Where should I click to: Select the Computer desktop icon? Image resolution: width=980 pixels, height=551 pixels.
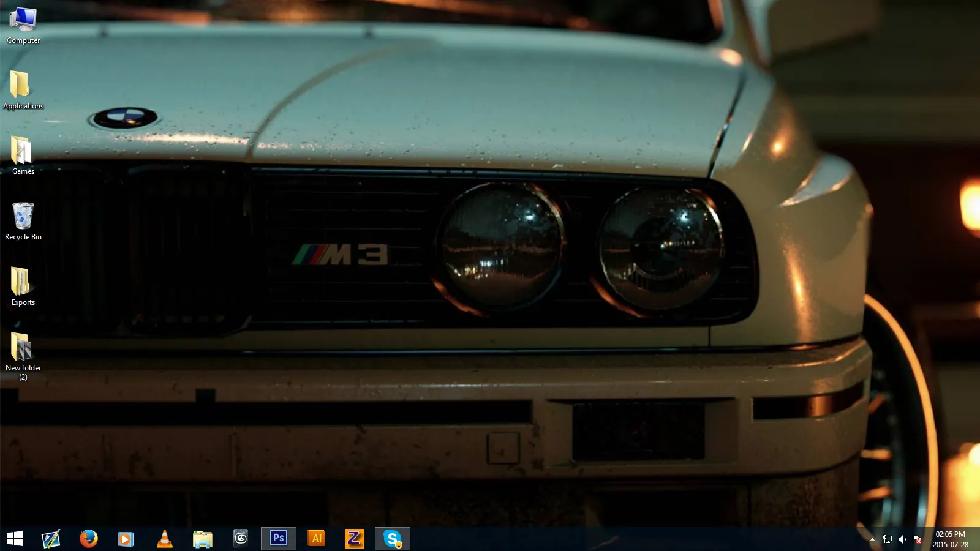pyautogui.click(x=23, y=25)
